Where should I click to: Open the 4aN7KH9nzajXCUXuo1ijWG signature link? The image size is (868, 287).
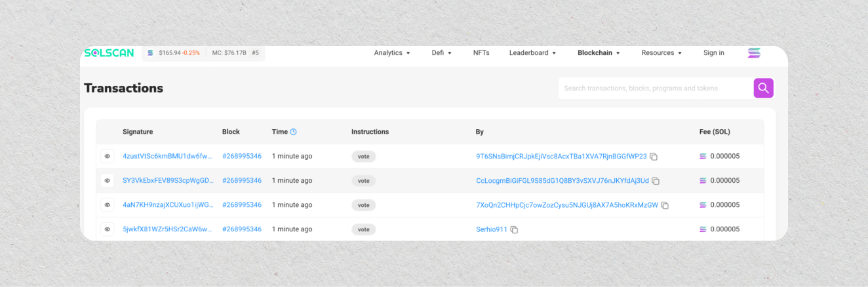168,205
